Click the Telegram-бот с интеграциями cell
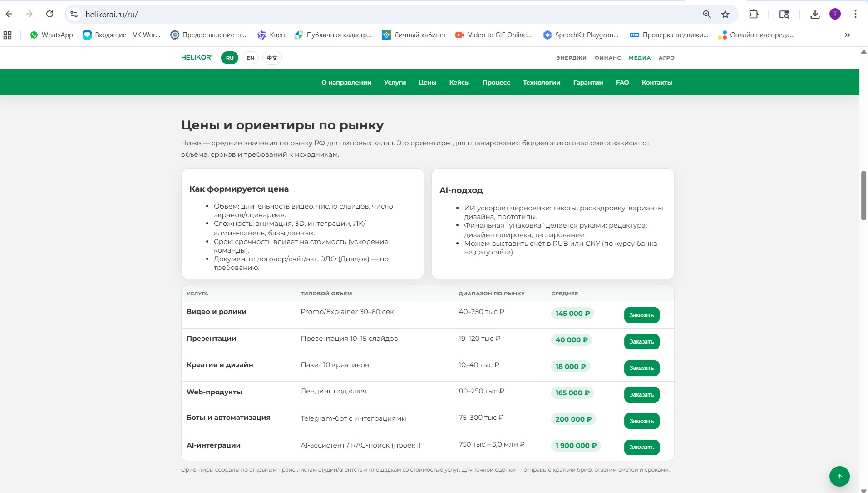Image resolution: width=868 pixels, height=493 pixels. point(353,418)
